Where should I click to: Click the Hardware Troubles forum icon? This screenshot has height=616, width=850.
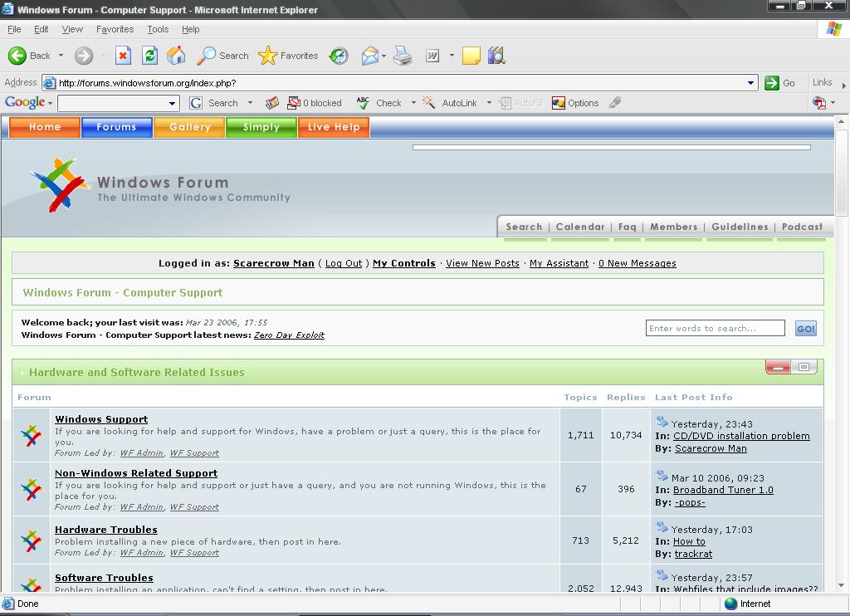(x=32, y=540)
